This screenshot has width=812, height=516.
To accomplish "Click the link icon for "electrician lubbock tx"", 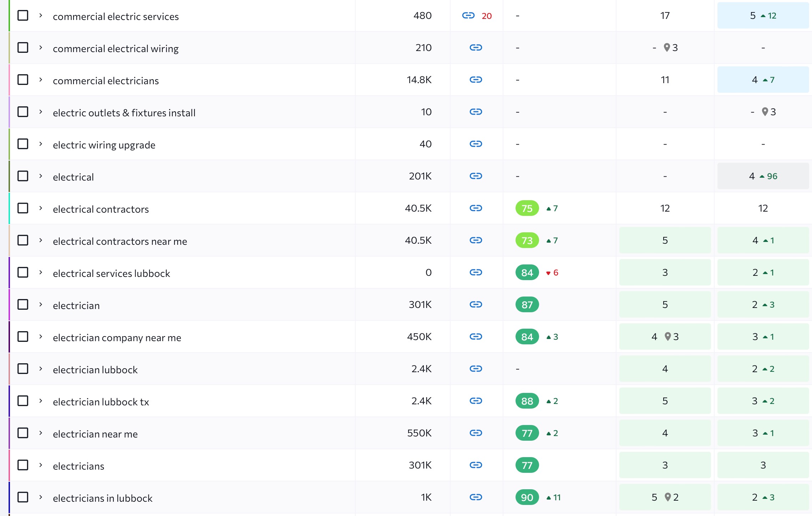I will pyautogui.click(x=476, y=401).
